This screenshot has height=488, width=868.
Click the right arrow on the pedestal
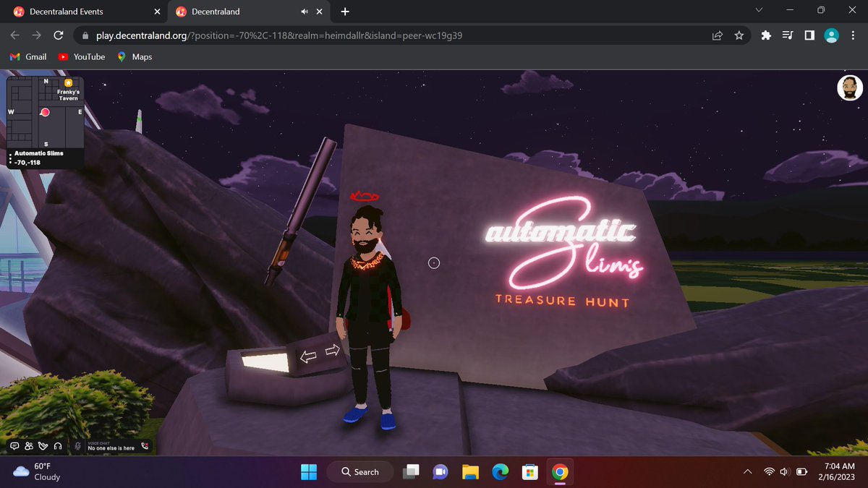click(x=332, y=351)
